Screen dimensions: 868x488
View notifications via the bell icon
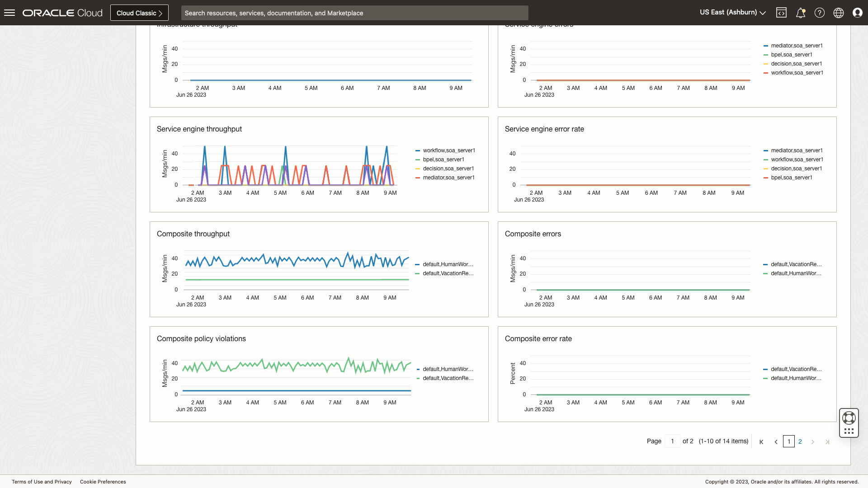pos(801,12)
